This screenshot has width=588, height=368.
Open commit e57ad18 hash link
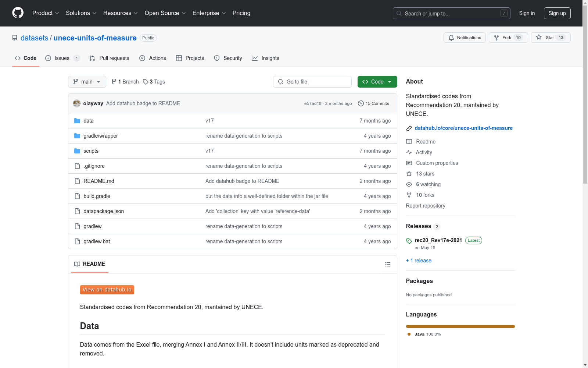tap(313, 104)
